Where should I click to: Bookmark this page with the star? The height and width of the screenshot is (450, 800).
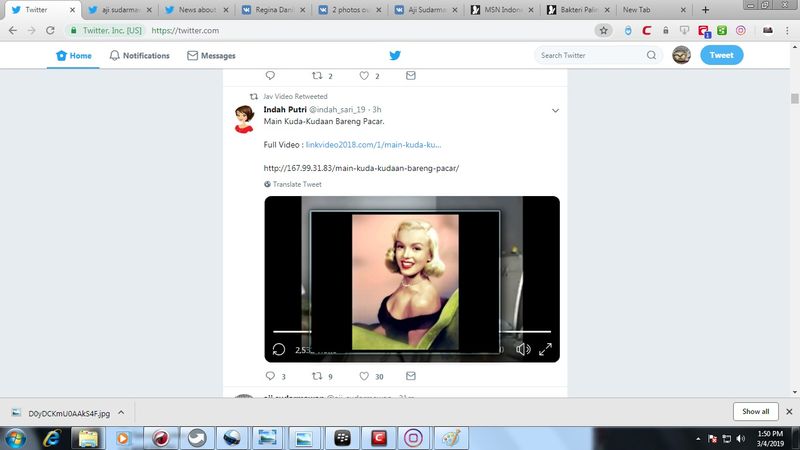click(604, 31)
